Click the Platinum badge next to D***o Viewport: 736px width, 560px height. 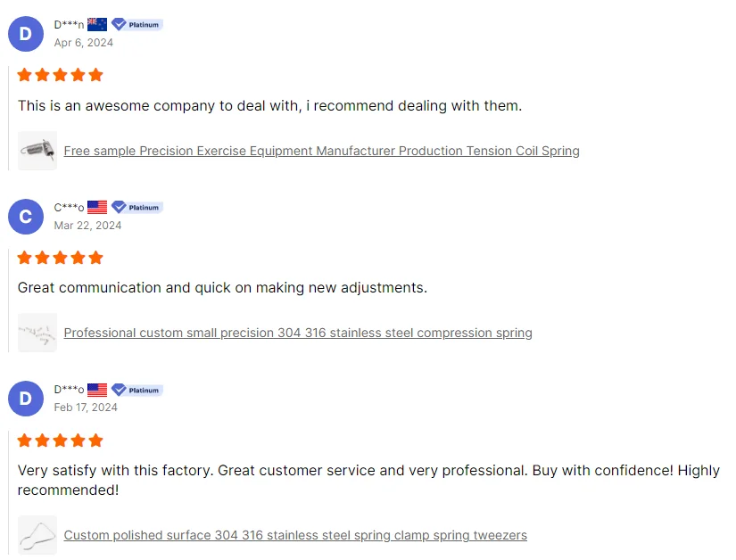pos(136,390)
